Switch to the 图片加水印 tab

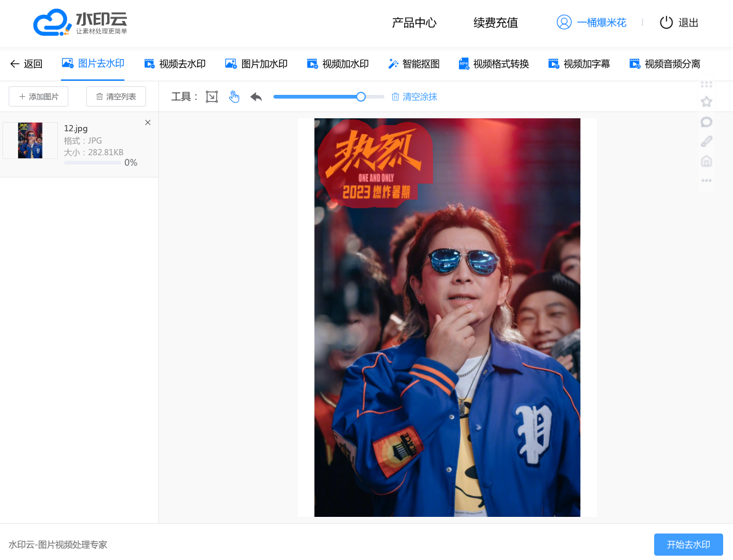(264, 63)
